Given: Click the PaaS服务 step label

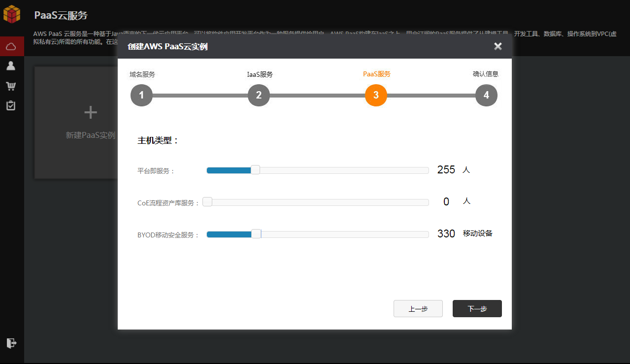Looking at the screenshot, I should point(377,74).
